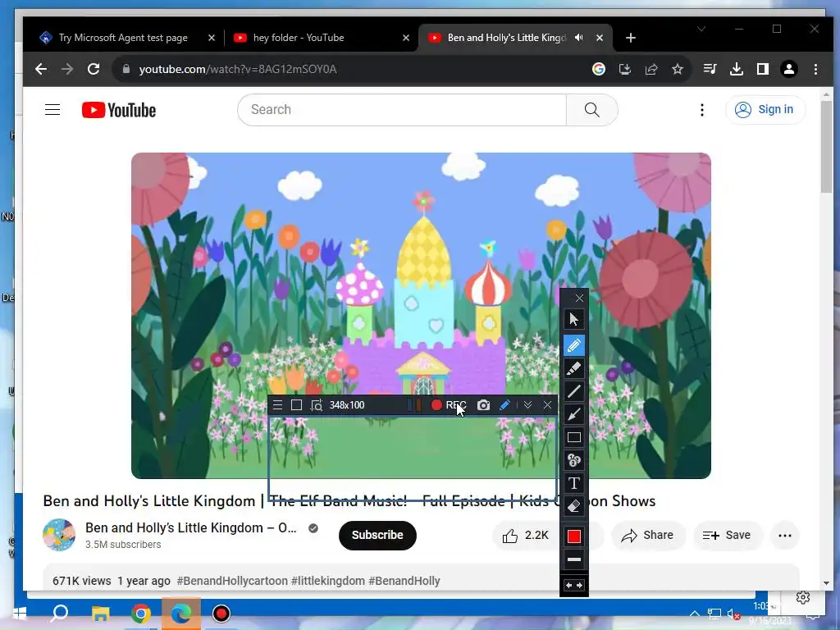Select the rectangle shape tool
Image resolution: width=840 pixels, height=630 pixels.
[573, 437]
